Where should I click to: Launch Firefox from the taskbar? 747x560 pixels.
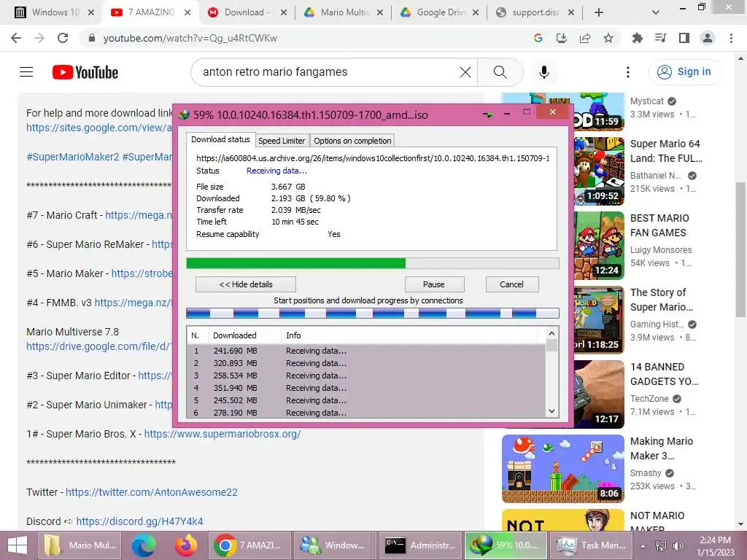(186, 545)
